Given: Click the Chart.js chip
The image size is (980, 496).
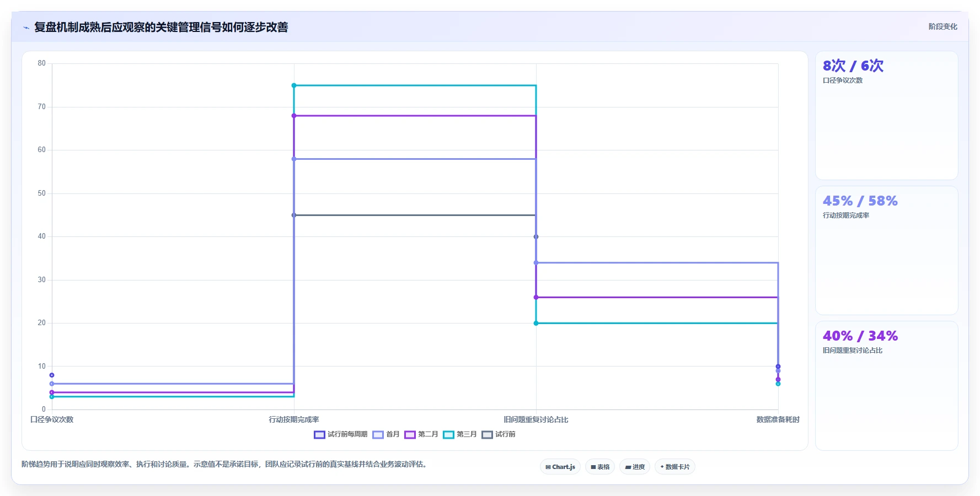Looking at the screenshot, I should (x=560, y=467).
